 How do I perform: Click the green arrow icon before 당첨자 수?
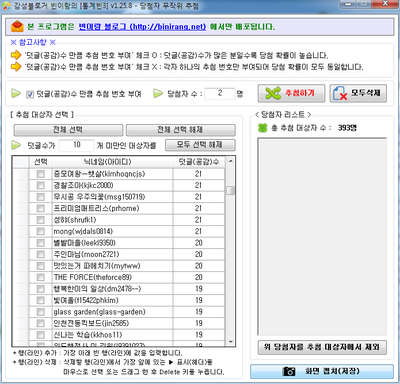[158, 94]
